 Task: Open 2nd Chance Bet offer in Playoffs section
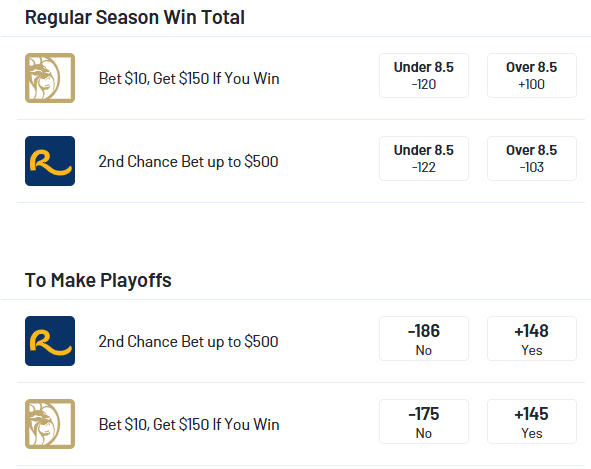pos(188,342)
